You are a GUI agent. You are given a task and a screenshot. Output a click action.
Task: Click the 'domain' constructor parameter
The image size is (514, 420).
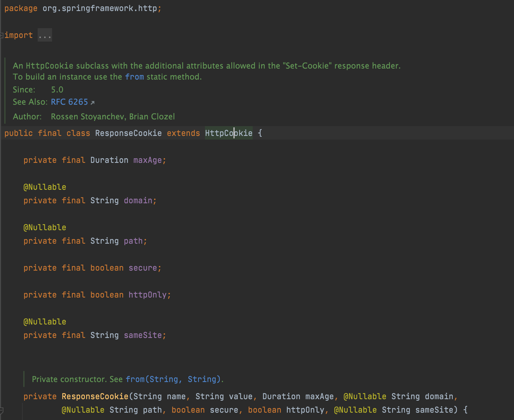[439, 396]
